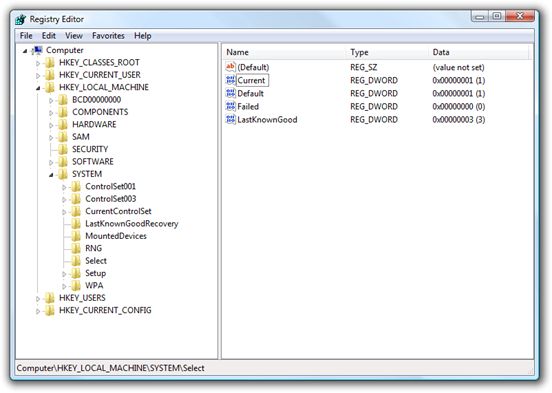Screen dimensions: 552x393
Task: Expand the CurrentControlSet key
Action: pyautogui.click(x=64, y=212)
